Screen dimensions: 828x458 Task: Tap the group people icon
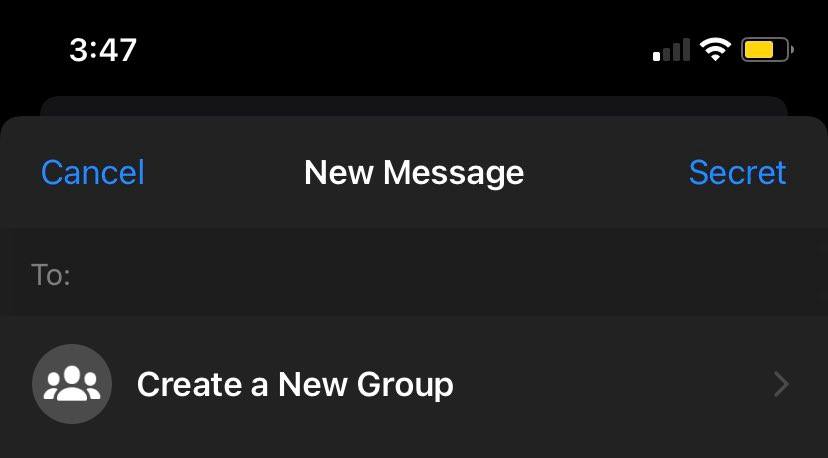tap(72, 384)
